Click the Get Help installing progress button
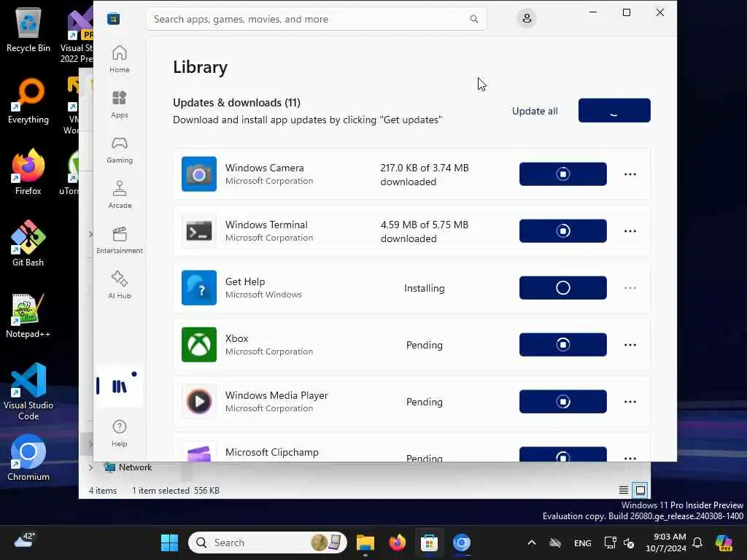The width and height of the screenshot is (747, 560). click(x=562, y=287)
